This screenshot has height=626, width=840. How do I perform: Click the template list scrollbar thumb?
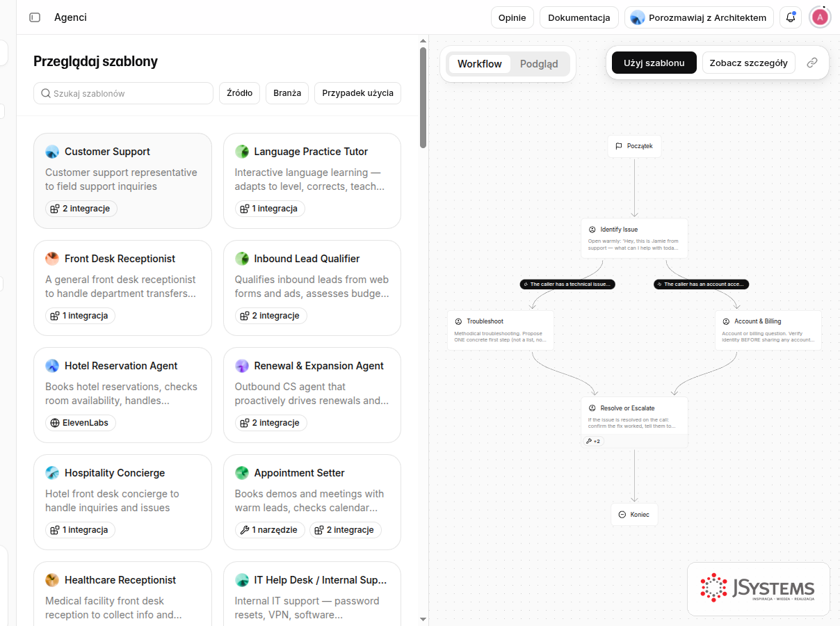(x=423, y=97)
